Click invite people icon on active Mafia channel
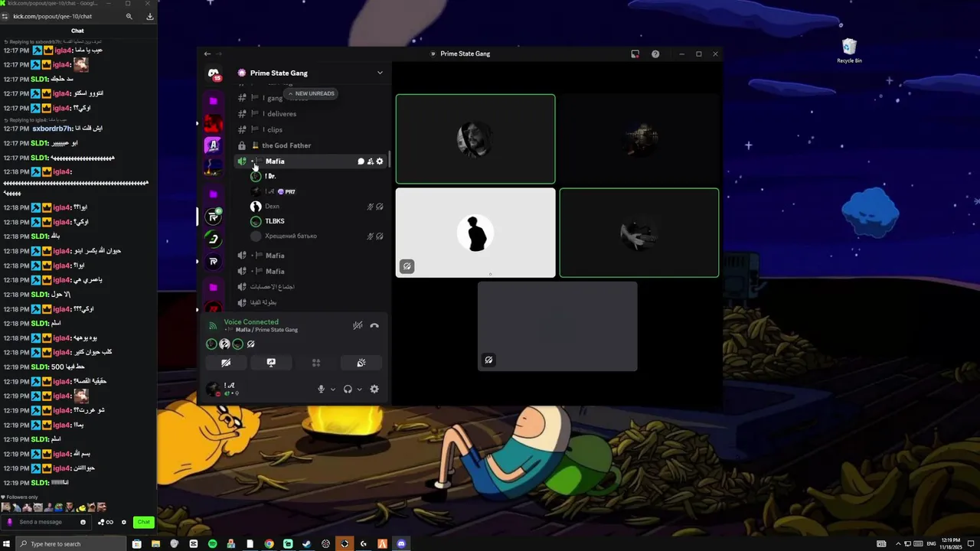Screen dimensions: 980x551 click(x=370, y=161)
